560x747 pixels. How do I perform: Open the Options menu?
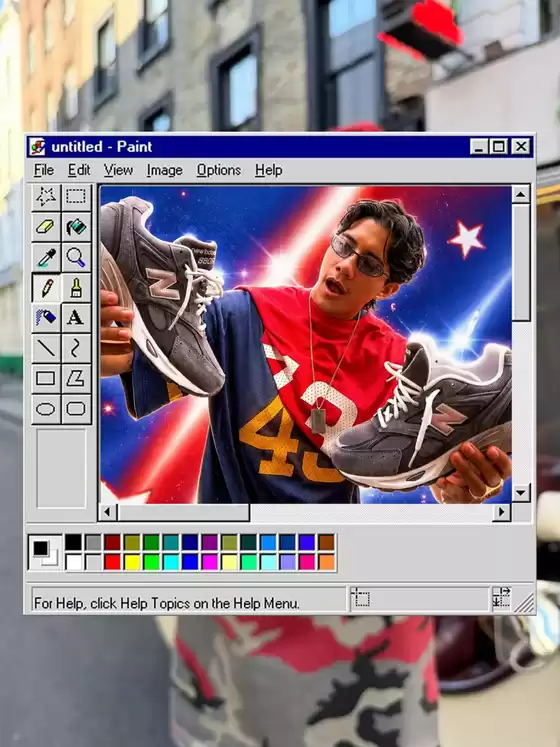click(x=219, y=170)
